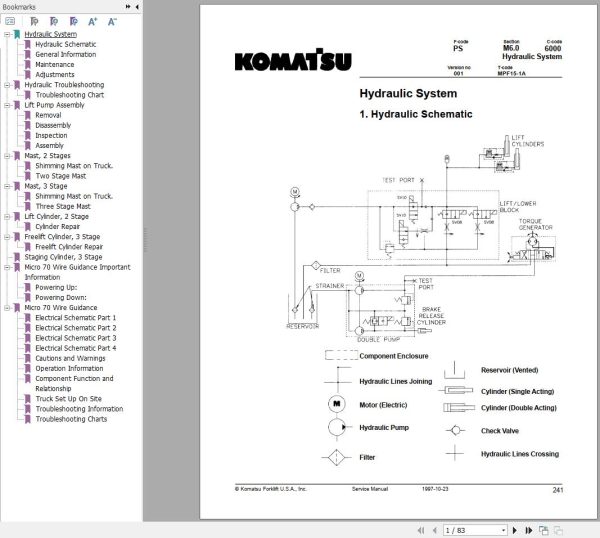
Task: Open the Cylinder Repair bookmark
Action: [x=58, y=227]
